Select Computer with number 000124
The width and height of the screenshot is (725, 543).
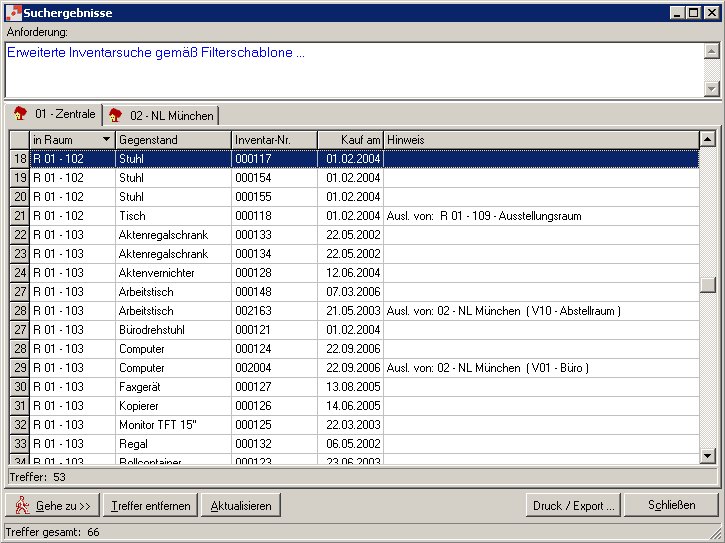[x=354, y=349]
